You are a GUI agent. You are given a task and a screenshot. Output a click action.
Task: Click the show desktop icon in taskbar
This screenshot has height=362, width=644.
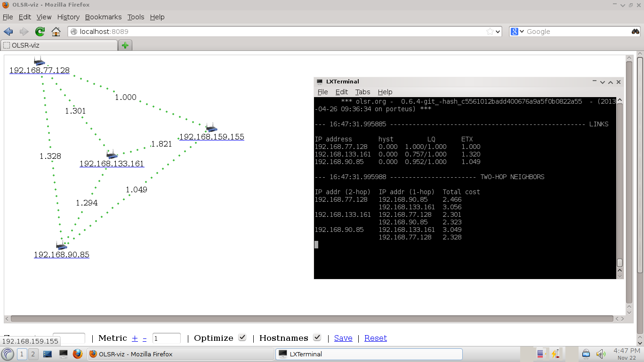tap(48, 354)
